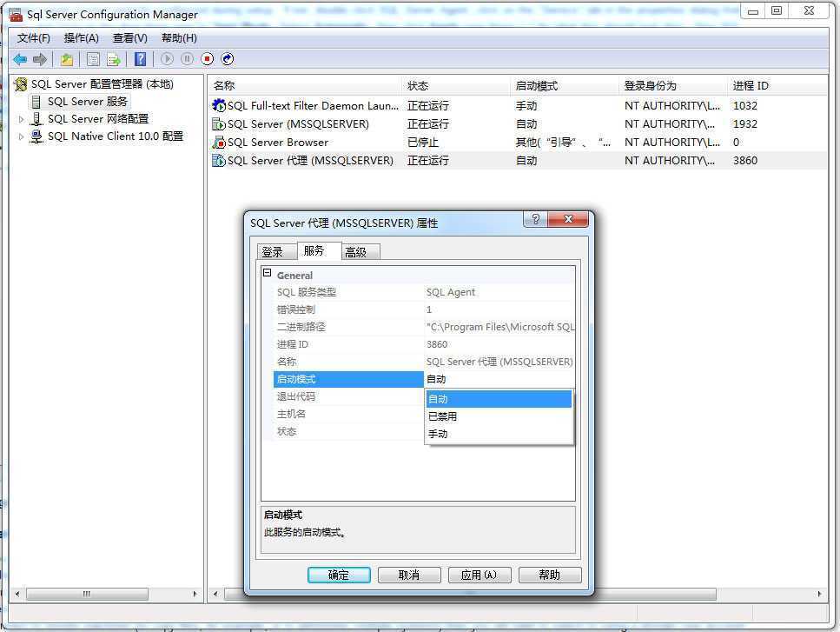Choose 自动 from the startup mode dropdown list
This screenshot has width=840, height=632.
pos(499,399)
